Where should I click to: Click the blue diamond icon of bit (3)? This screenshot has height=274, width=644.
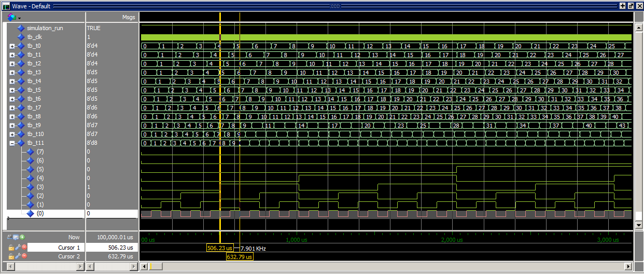tap(30, 187)
